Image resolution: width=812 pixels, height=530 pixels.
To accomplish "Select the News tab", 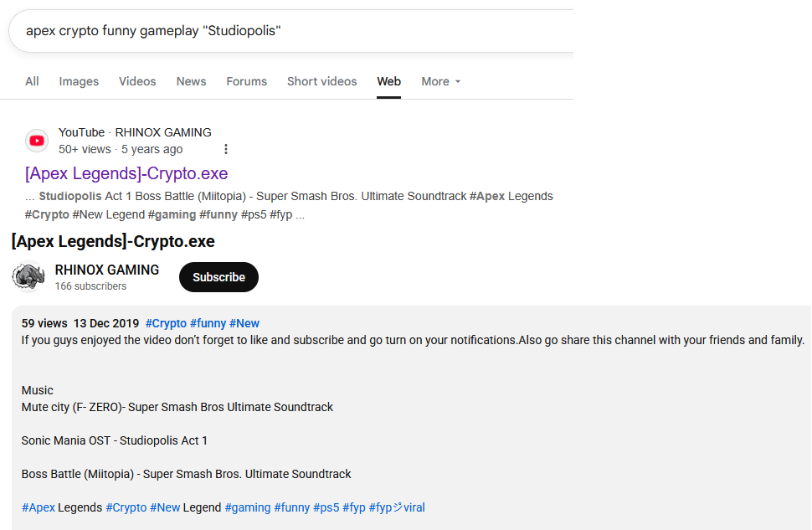I will [x=191, y=81].
